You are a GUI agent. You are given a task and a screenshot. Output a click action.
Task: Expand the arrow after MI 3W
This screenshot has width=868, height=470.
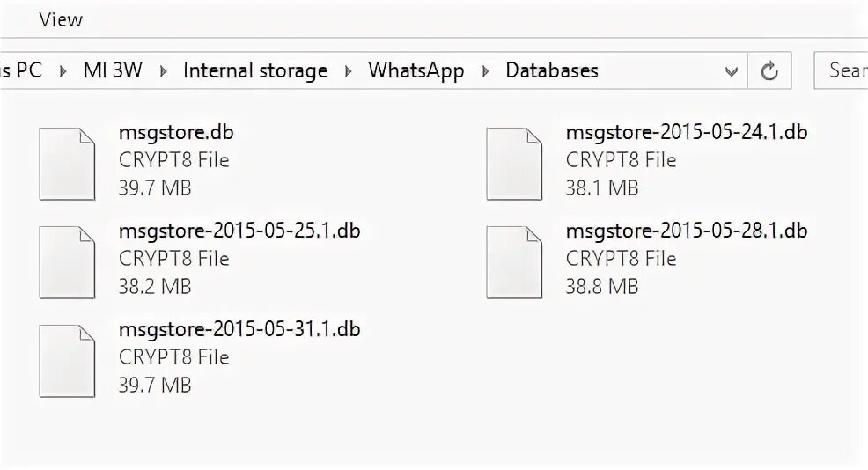click(x=163, y=71)
